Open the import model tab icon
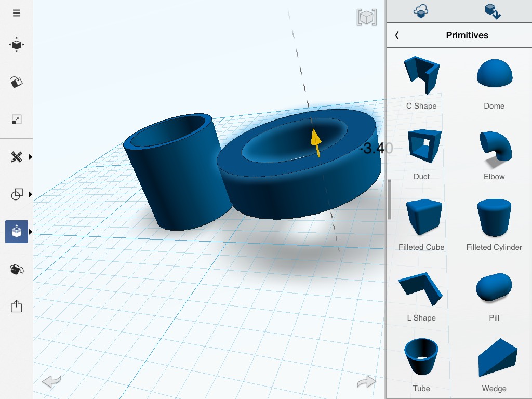Image resolution: width=532 pixels, height=399 pixels. coord(493,11)
